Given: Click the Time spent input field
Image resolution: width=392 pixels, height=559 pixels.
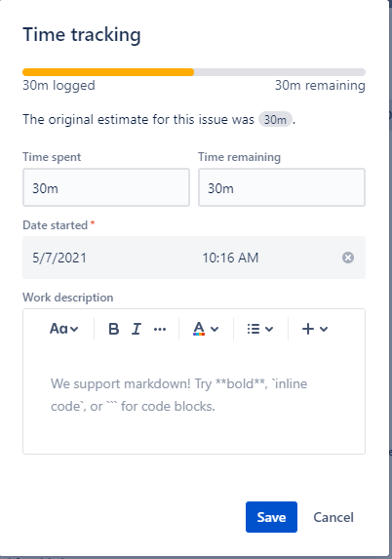Looking at the screenshot, I should pyautogui.click(x=106, y=187).
